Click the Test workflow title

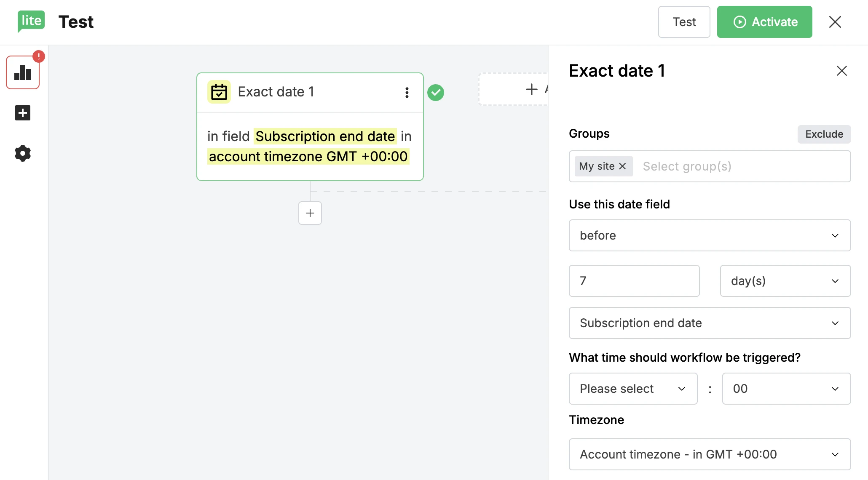[x=76, y=22]
